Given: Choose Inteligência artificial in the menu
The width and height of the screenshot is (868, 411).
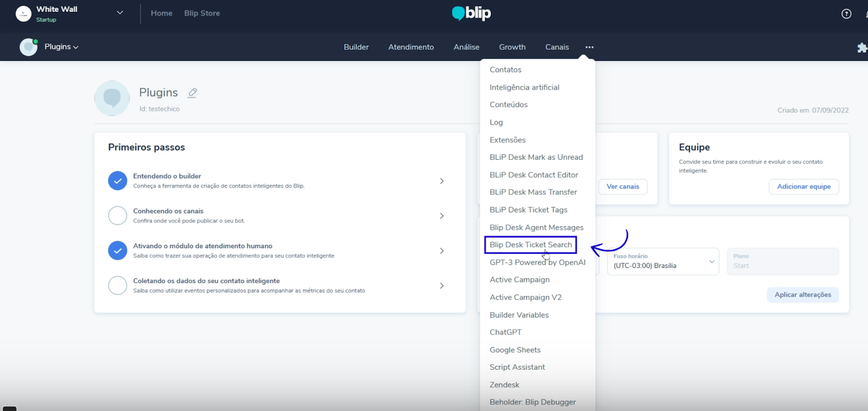Looking at the screenshot, I should tap(525, 87).
